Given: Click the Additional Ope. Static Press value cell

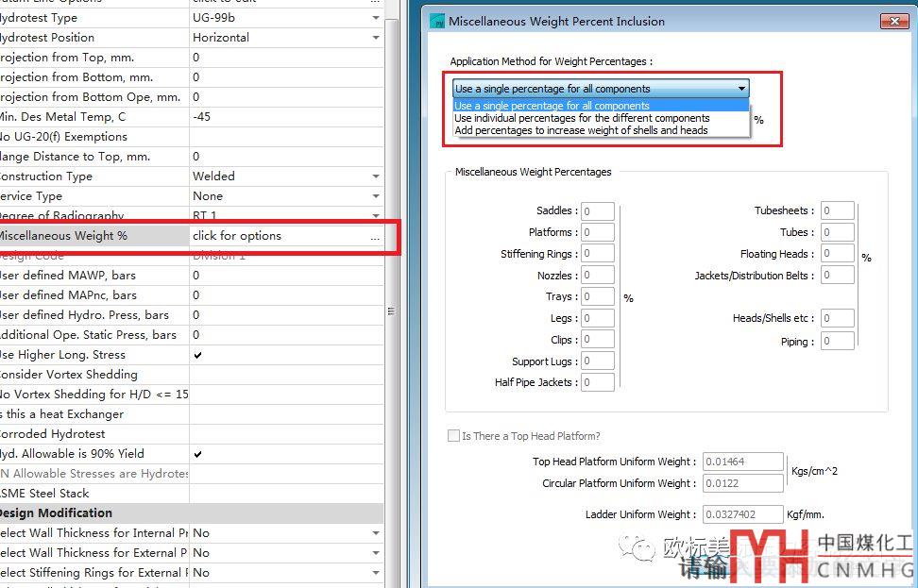Looking at the screenshot, I should point(286,335).
